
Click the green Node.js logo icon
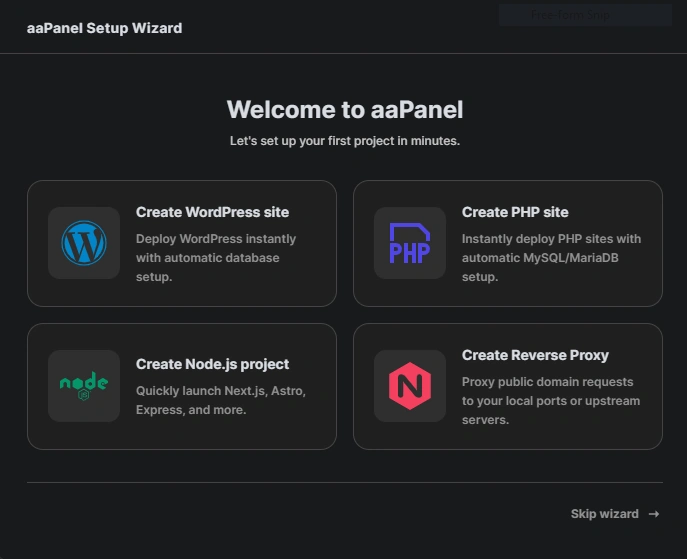click(x=84, y=386)
